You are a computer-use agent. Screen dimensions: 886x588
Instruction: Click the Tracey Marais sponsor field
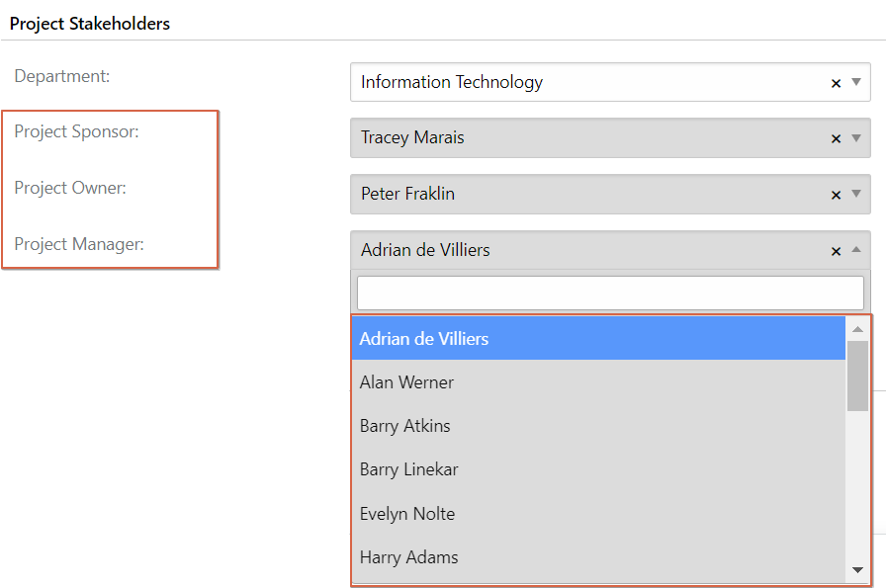pos(610,137)
